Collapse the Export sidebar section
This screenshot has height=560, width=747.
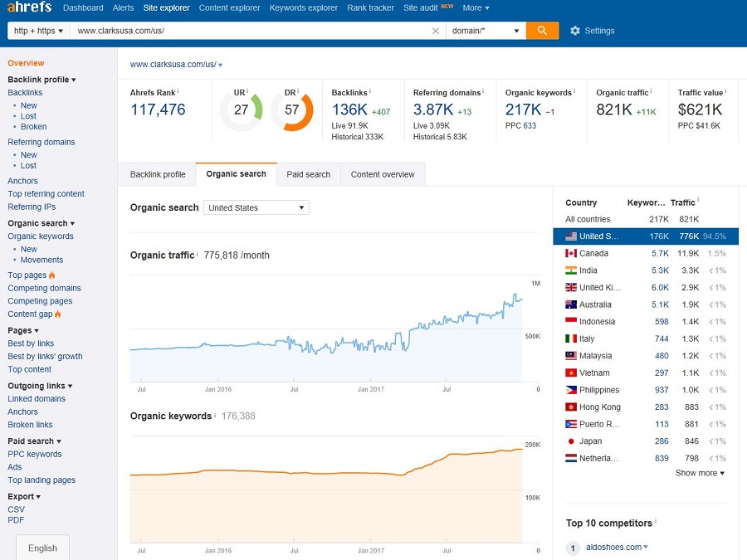pyautogui.click(x=24, y=496)
